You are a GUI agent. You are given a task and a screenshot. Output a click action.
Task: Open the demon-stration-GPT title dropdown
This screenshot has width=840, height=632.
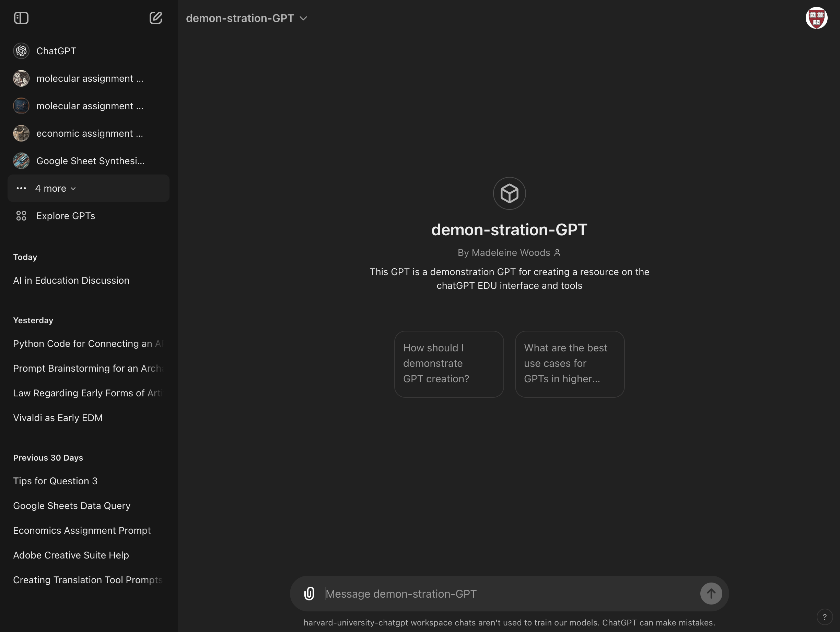click(x=303, y=18)
